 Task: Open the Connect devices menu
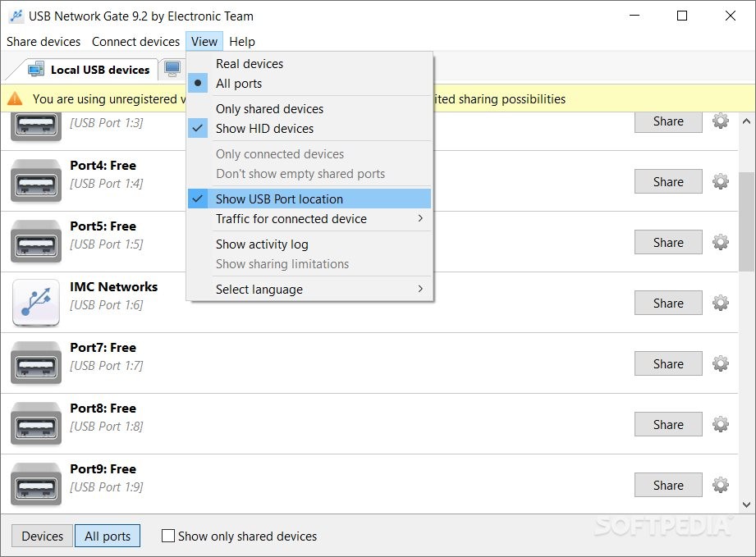tap(135, 42)
